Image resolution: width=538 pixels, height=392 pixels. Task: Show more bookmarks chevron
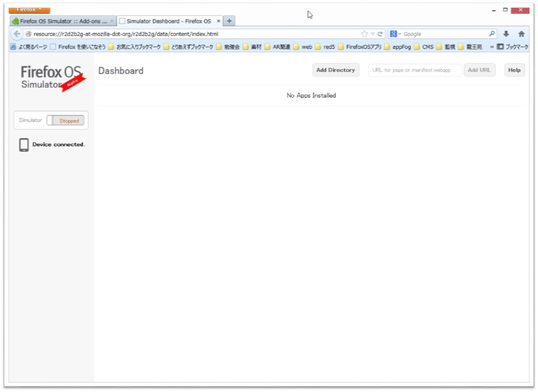tap(492, 47)
